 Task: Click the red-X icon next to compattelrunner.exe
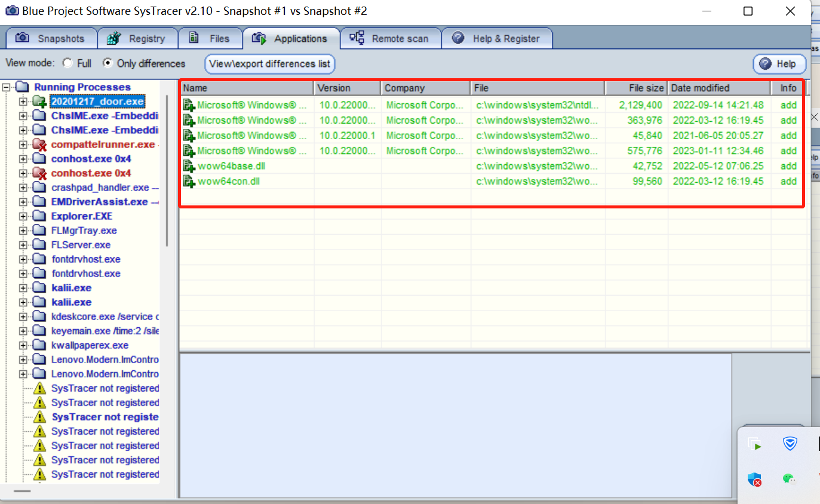pos(39,145)
